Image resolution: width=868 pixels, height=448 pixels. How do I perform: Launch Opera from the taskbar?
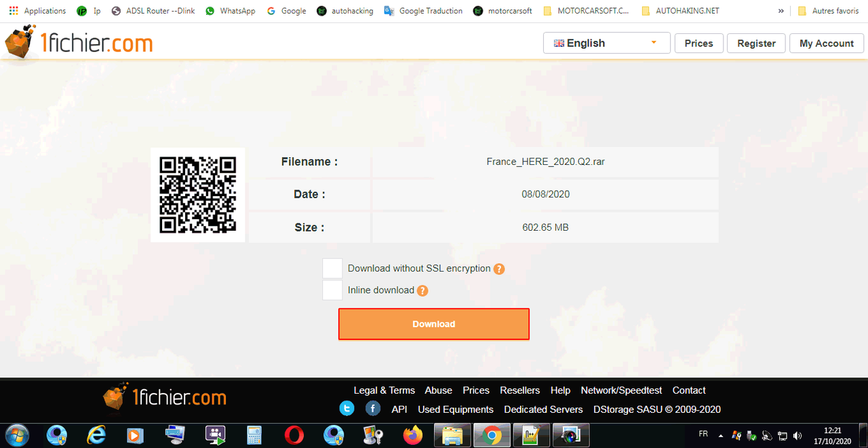point(294,435)
